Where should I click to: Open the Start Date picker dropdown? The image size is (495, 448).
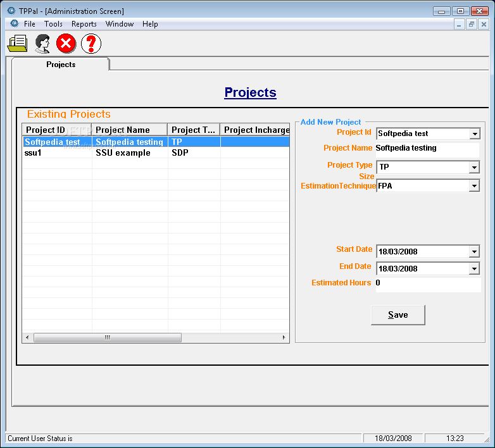(x=474, y=252)
